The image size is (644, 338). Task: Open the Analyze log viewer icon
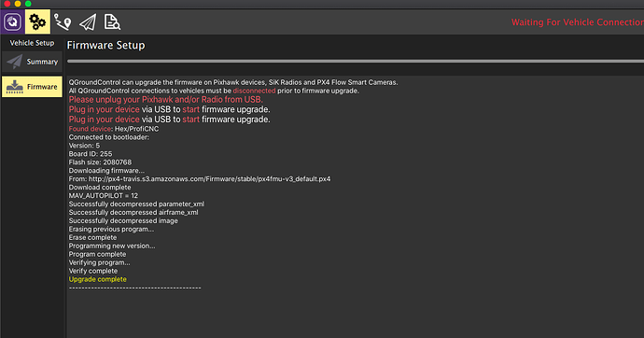(112, 22)
